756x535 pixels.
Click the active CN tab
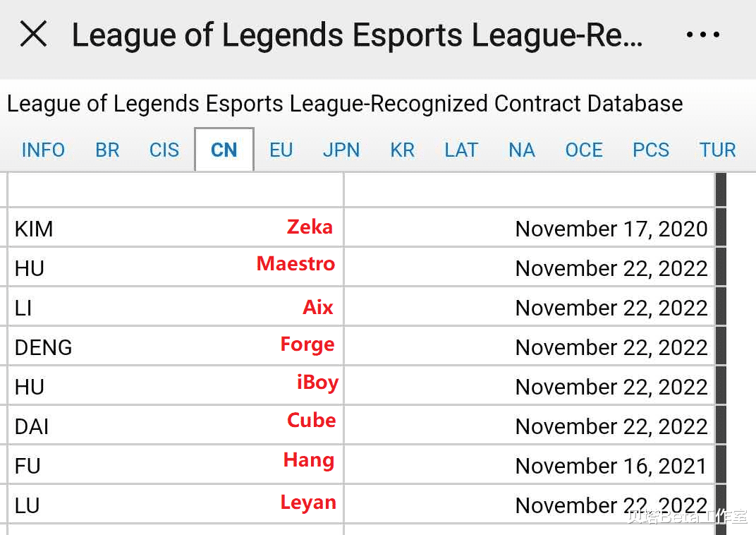(224, 150)
